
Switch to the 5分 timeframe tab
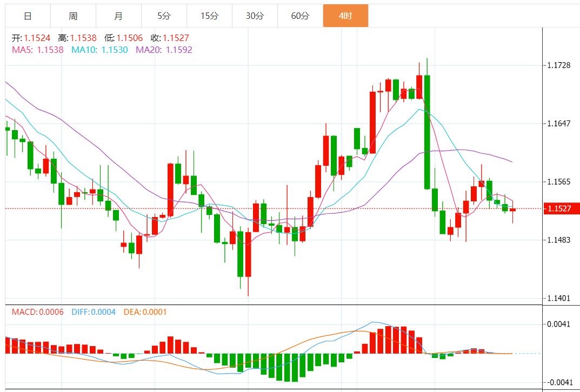pyautogui.click(x=164, y=16)
